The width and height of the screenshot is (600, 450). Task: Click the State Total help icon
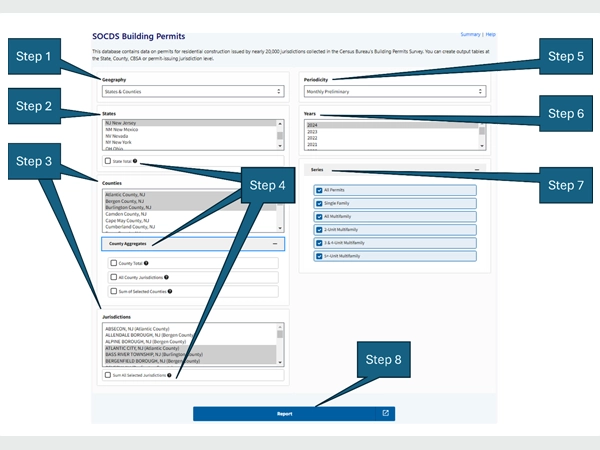point(135,161)
